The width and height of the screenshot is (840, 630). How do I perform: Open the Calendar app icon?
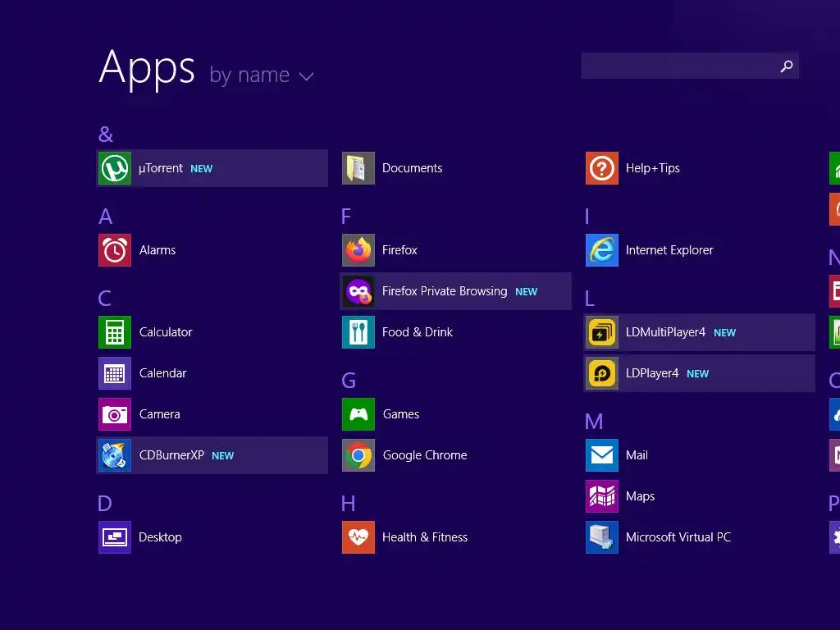[x=115, y=373]
